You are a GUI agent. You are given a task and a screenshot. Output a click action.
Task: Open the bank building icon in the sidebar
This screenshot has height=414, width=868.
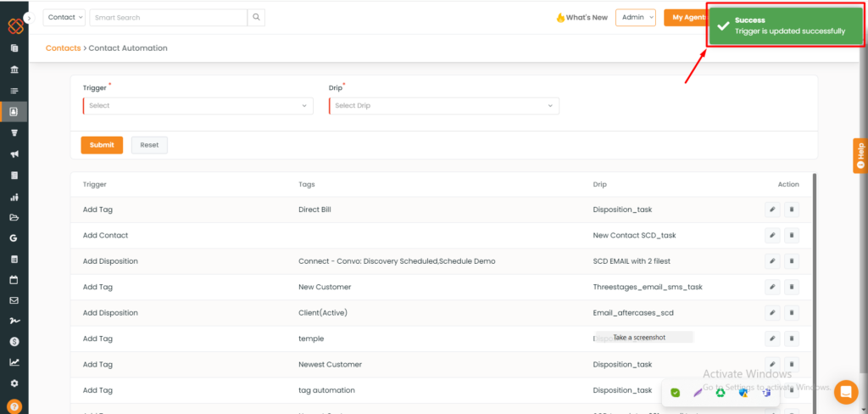pos(14,70)
